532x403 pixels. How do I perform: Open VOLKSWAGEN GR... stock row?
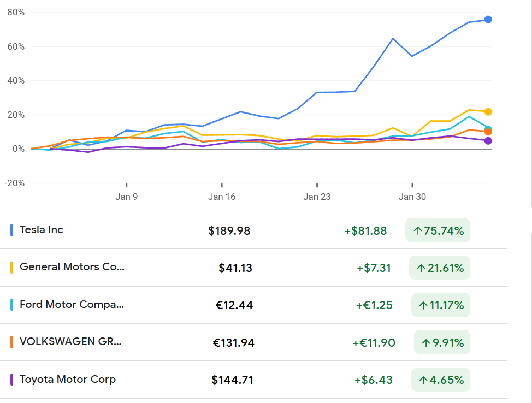click(x=253, y=342)
